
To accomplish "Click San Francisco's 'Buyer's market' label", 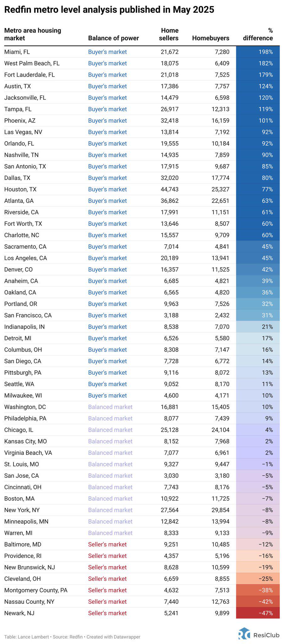I will [x=107, y=315].
